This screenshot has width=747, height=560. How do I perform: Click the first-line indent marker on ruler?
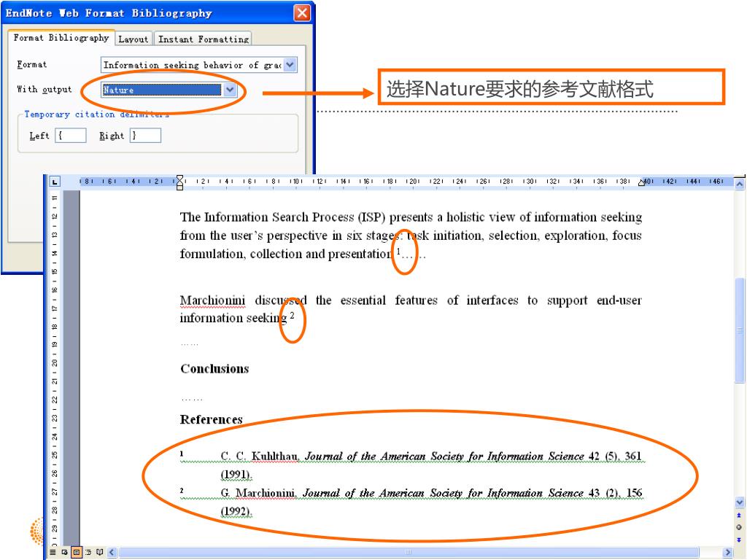179,179
